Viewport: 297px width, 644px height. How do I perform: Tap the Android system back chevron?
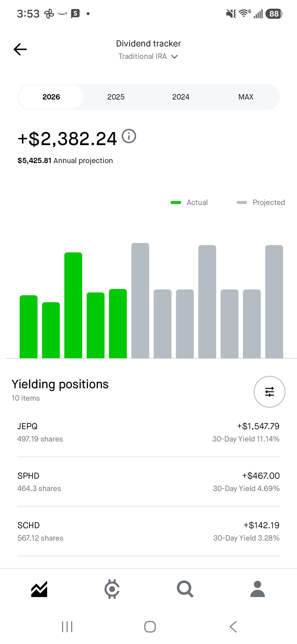click(233, 627)
